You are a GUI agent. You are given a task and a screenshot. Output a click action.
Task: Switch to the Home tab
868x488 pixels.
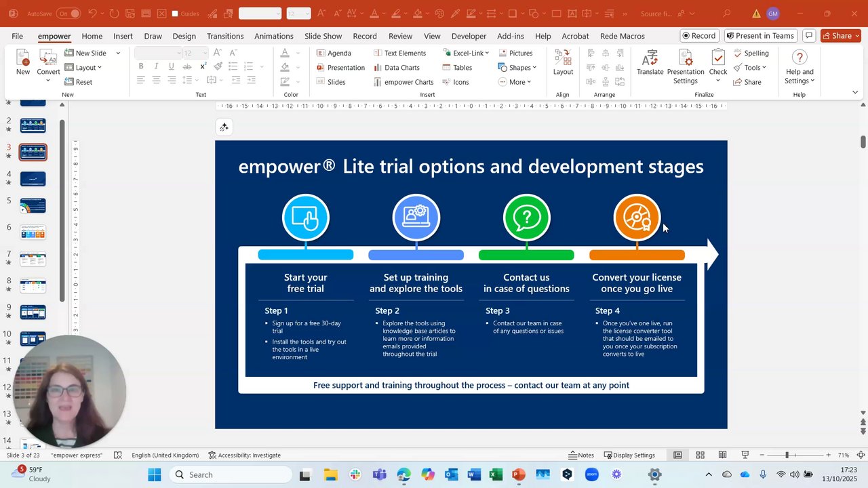[x=92, y=36]
